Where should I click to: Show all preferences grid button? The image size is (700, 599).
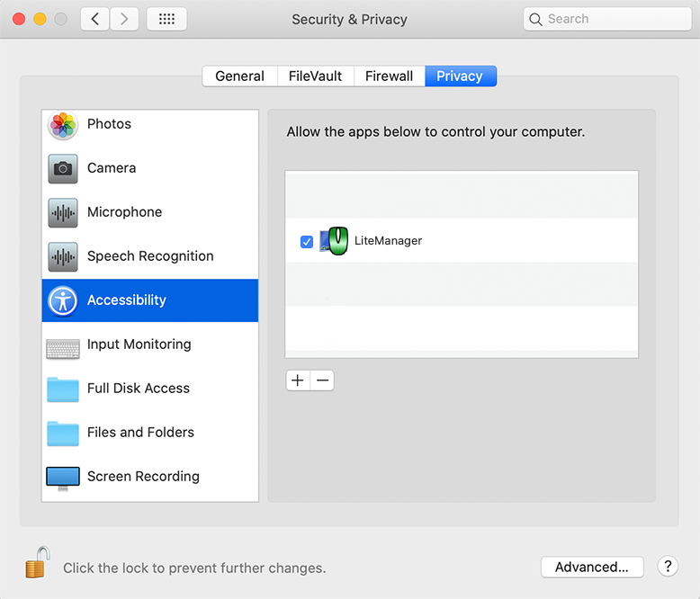(166, 19)
